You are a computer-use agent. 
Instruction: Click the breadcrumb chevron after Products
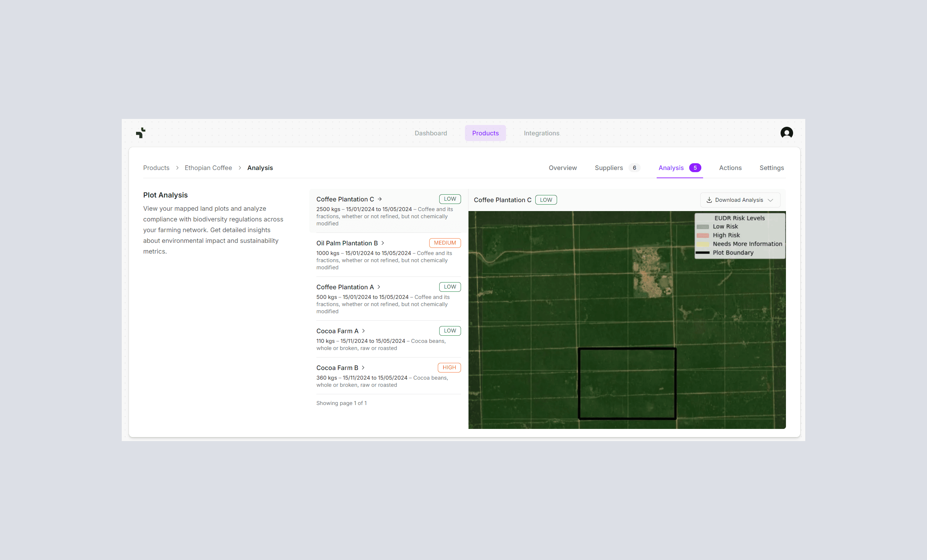[177, 168]
